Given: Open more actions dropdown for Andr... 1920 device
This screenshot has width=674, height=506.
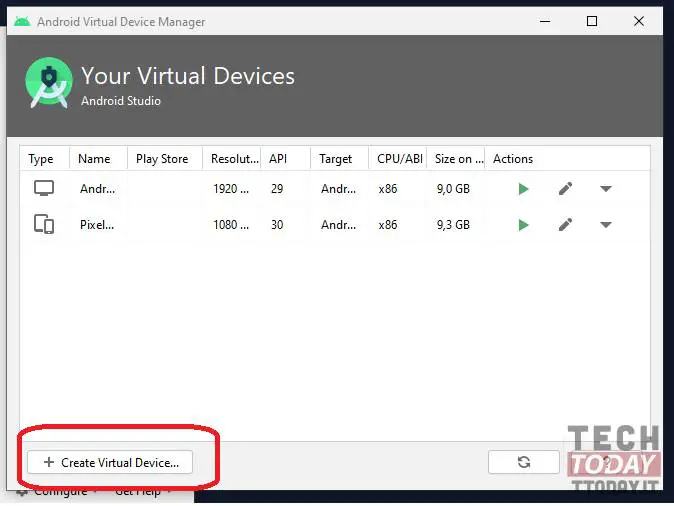Looking at the screenshot, I should (606, 189).
